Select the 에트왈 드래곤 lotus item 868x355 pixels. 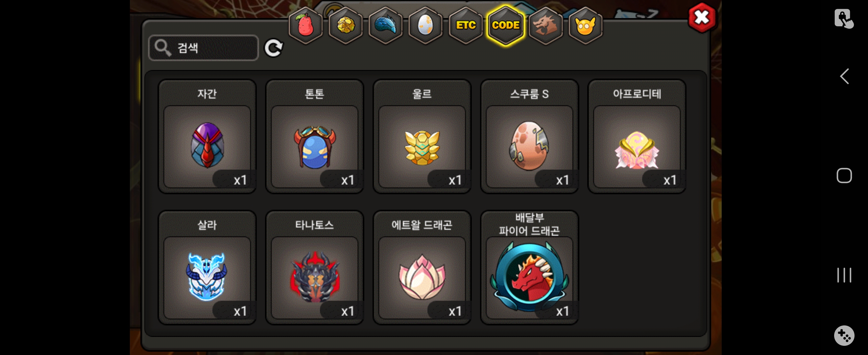[x=422, y=268]
